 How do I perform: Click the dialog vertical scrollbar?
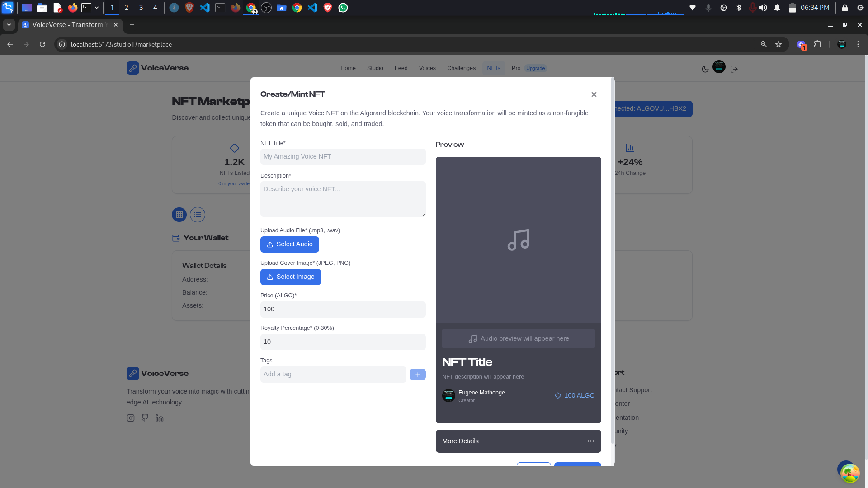click(x=613, y=262)
